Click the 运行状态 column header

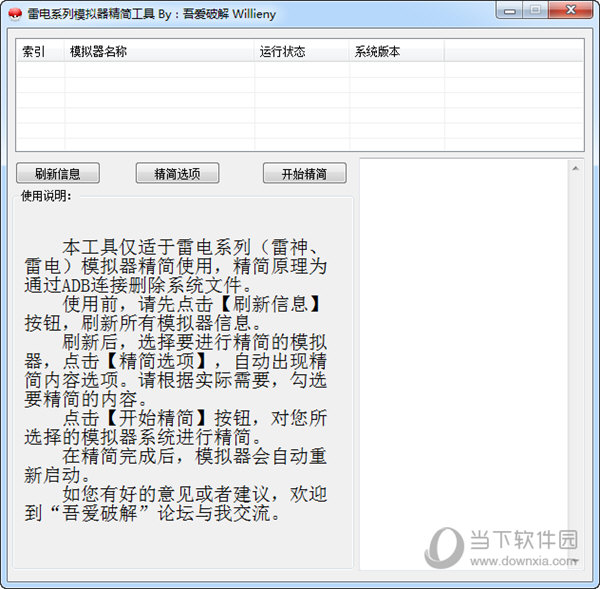point(302,51)
